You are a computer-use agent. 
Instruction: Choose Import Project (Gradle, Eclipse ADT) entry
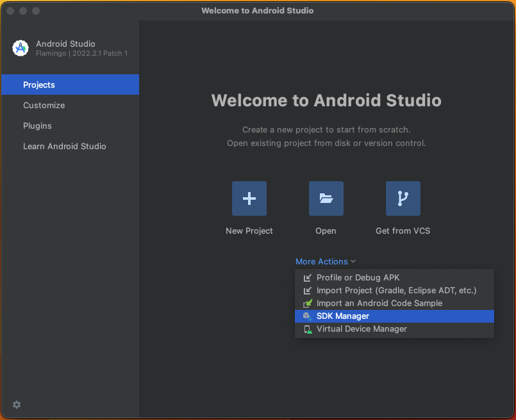(x=394, y=291)
